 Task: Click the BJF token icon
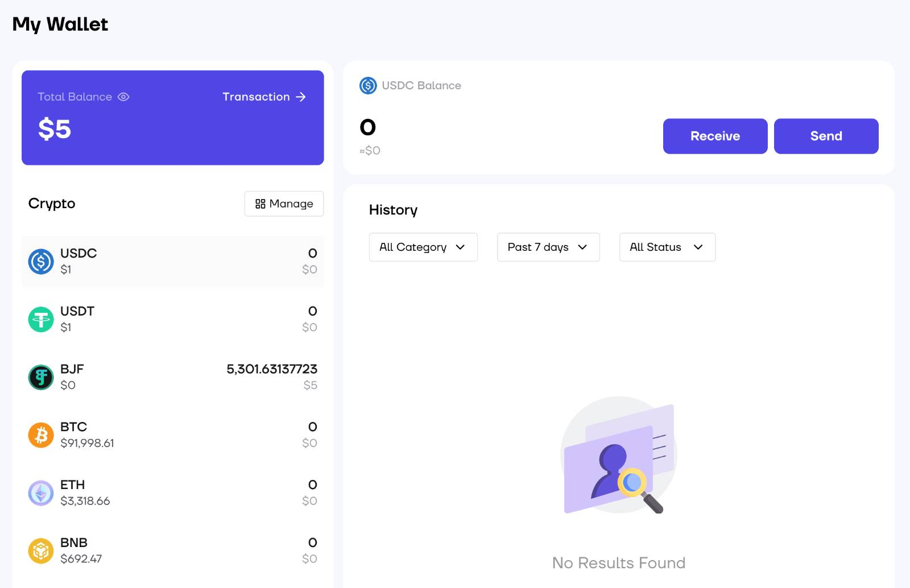[41, 377]
